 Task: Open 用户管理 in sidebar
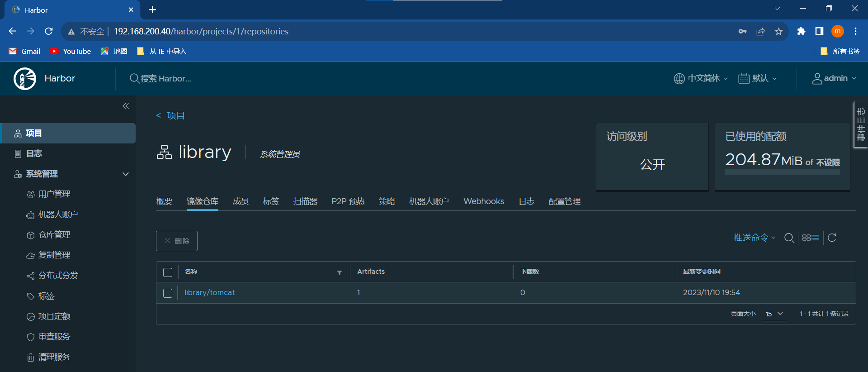tap(54, 194)
